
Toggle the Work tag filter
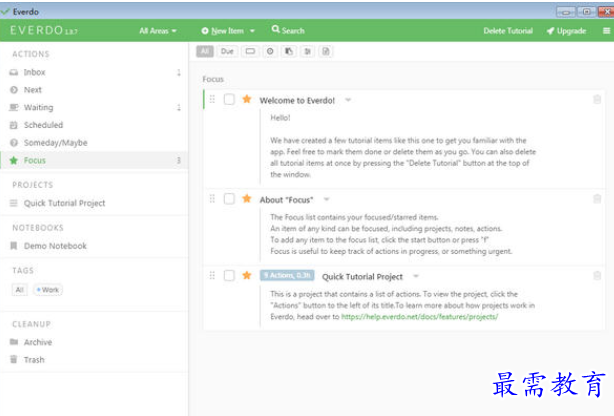(x=48, y=290)
